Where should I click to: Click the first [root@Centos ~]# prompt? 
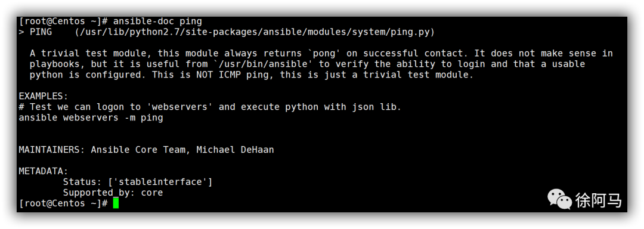(63, 21)
